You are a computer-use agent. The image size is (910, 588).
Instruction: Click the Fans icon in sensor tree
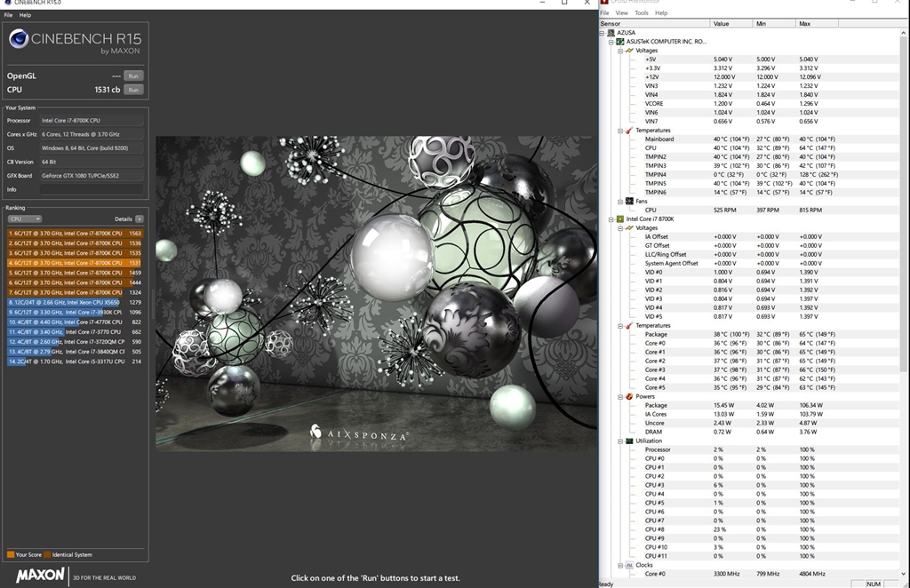[628, 201]
